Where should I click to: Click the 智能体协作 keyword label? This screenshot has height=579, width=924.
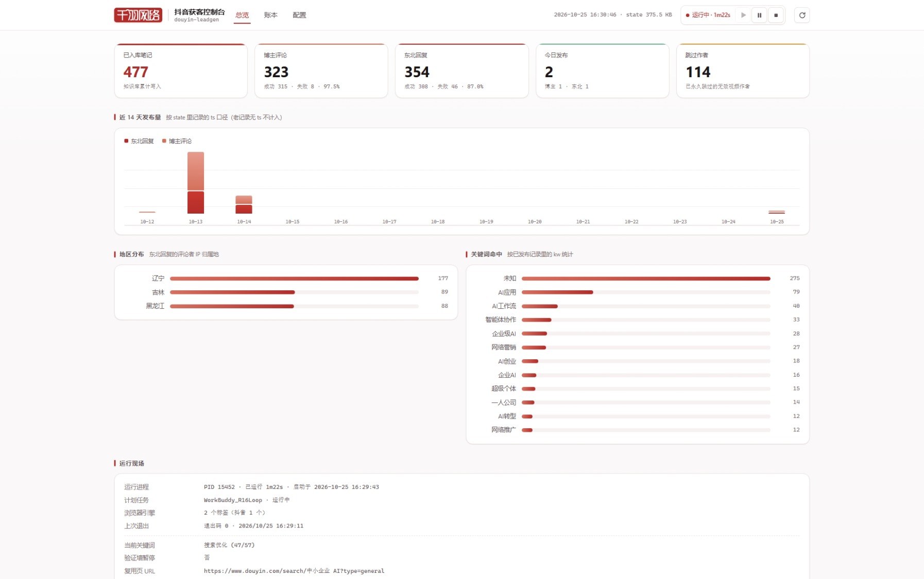501,320
